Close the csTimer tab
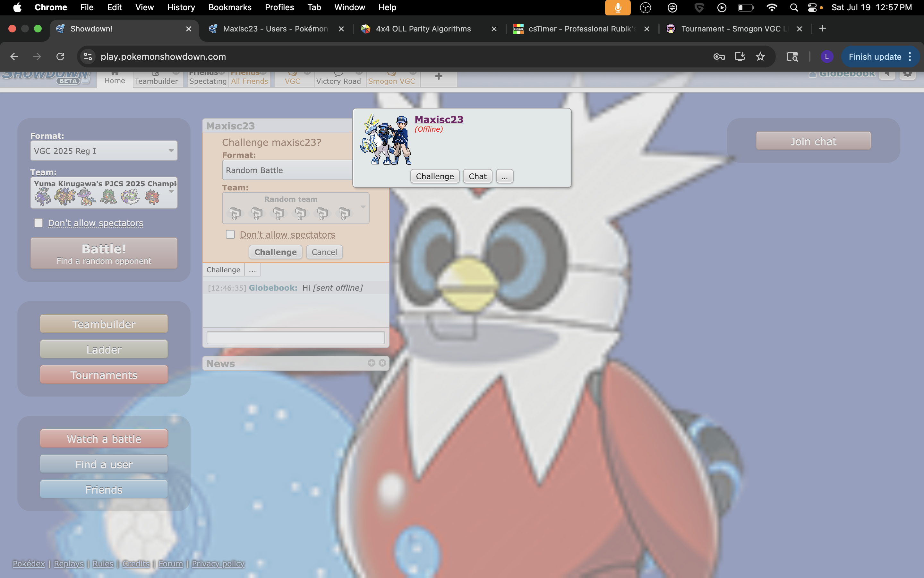The width and height of the screenshot is (924, 578). click(646, 29)
